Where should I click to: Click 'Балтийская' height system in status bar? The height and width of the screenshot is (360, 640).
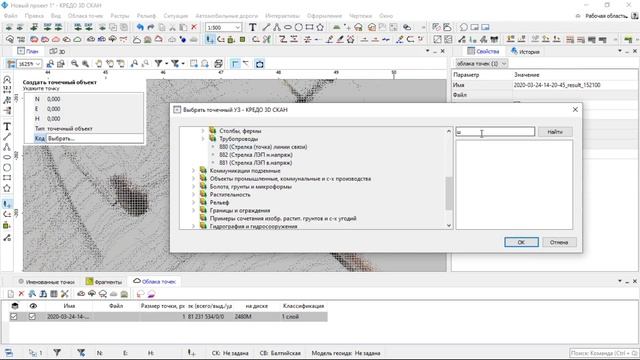pos(285,353)
